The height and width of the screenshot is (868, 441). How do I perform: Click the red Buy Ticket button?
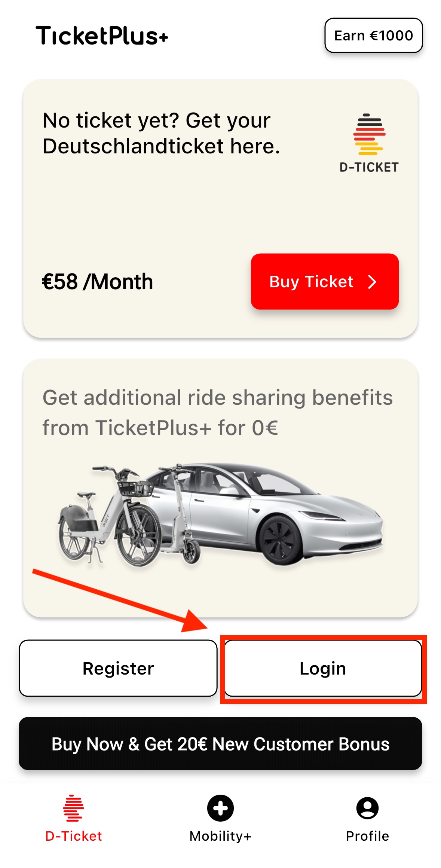325,282
